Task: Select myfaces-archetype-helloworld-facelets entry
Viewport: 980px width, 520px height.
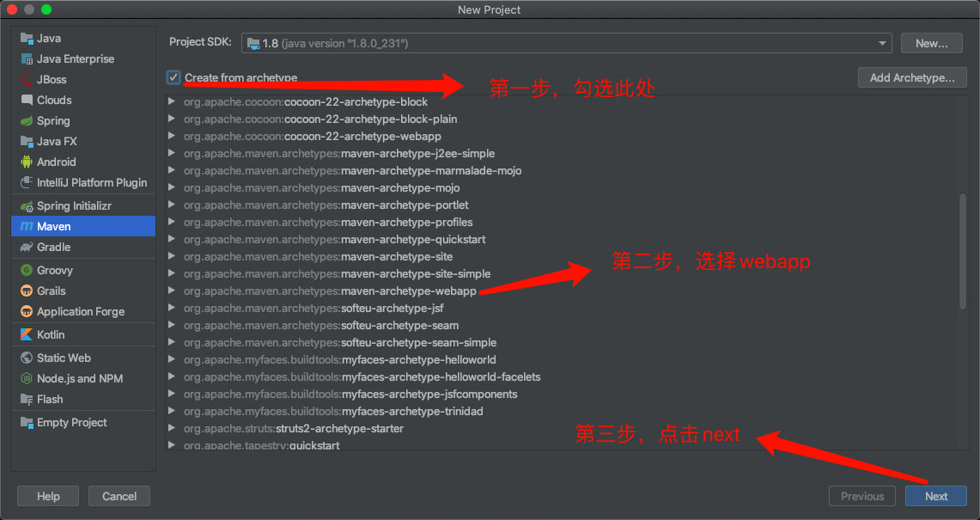Action: pyautogui.click(x=362, y=376)
